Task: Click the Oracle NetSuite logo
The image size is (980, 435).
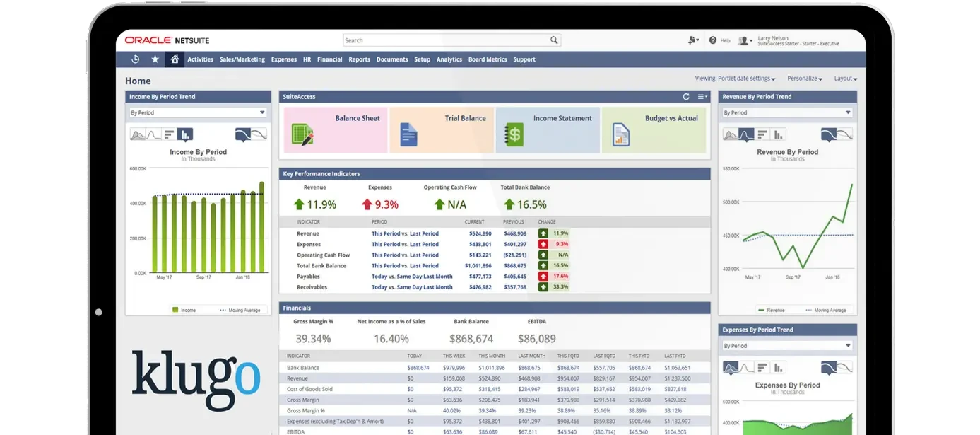Action: (167, 40)
